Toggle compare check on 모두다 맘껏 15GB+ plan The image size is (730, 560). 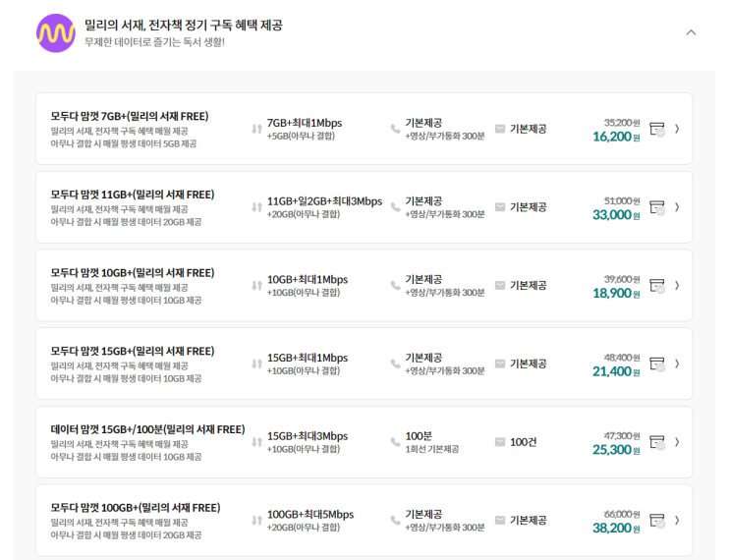pos(657,364)
